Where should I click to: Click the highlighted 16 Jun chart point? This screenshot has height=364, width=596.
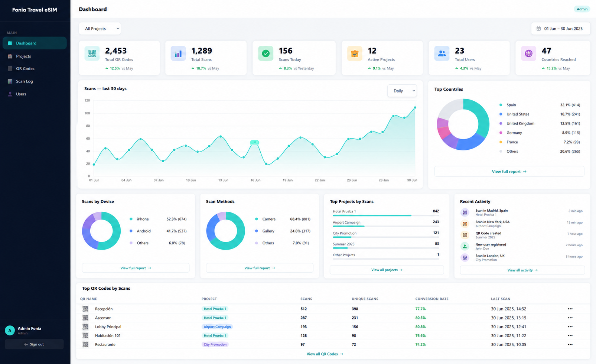255,142
